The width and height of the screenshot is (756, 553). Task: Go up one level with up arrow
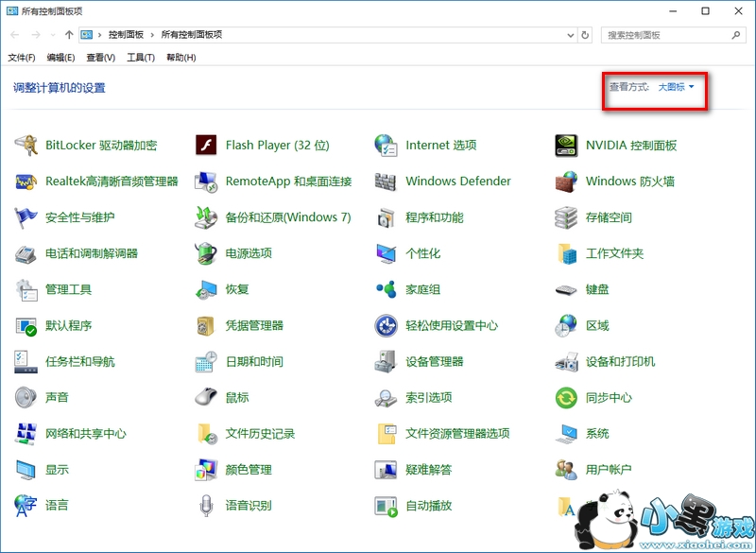69,35
